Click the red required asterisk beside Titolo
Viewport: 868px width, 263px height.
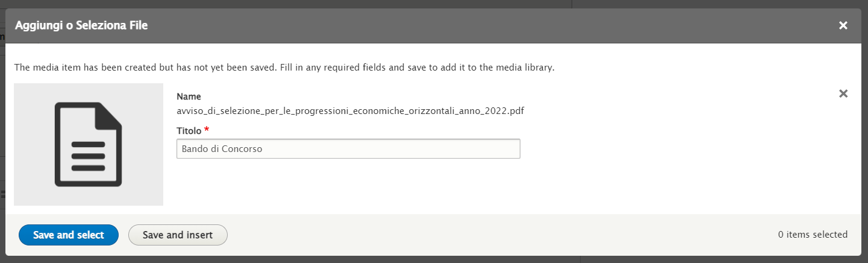[x=207, y=130]
